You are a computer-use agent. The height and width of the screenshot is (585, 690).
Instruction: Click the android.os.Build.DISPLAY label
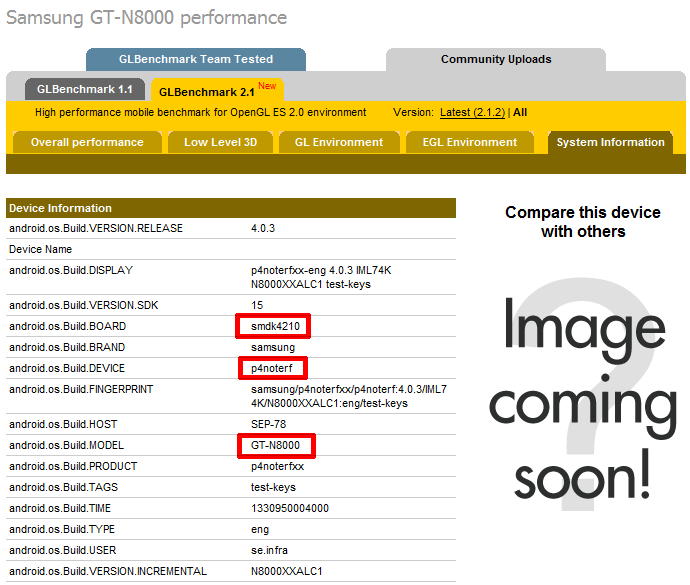[x=71, y=270]
